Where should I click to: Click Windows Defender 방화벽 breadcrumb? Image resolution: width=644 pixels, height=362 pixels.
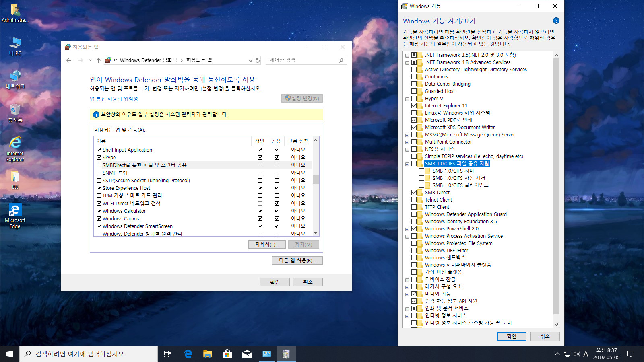point(148,60)
